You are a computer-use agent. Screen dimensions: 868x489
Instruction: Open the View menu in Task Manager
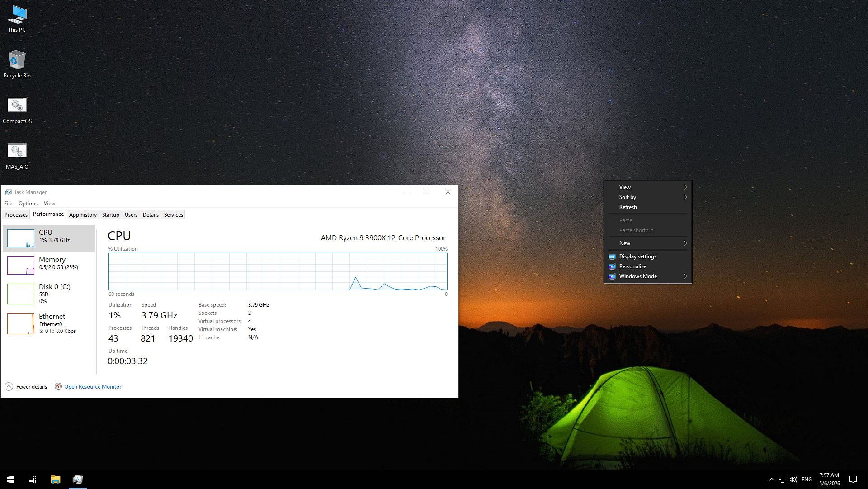[49, 204]
